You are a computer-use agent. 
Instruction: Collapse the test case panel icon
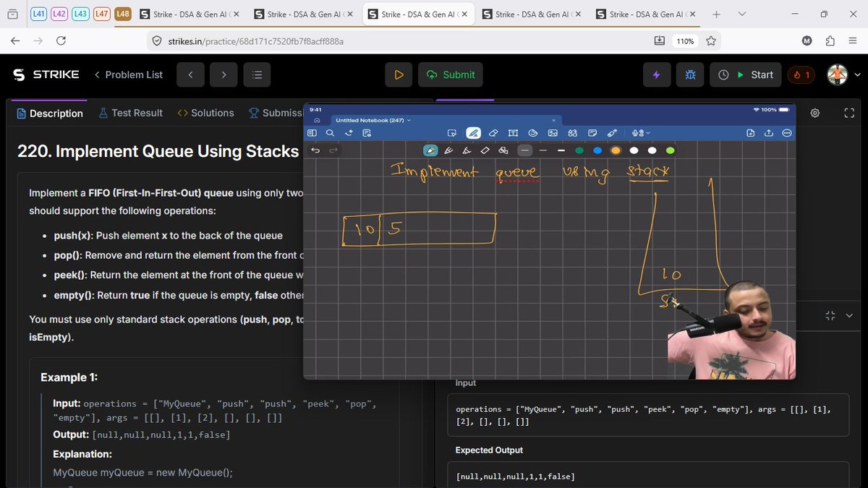tap(830, 316)
